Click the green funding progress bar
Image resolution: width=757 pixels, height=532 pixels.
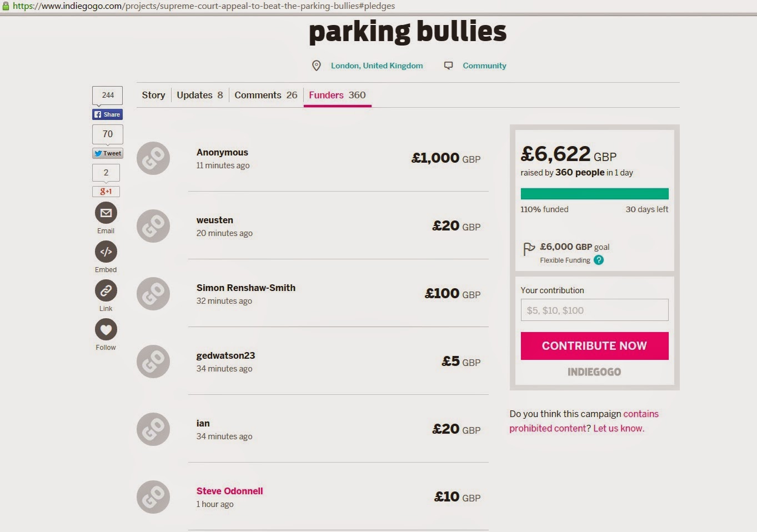click(594, 194)
